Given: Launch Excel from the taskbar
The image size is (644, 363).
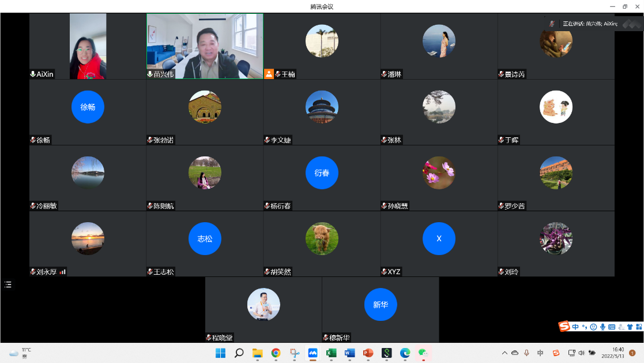Looking at the screenshot, I should click(331, 353).
